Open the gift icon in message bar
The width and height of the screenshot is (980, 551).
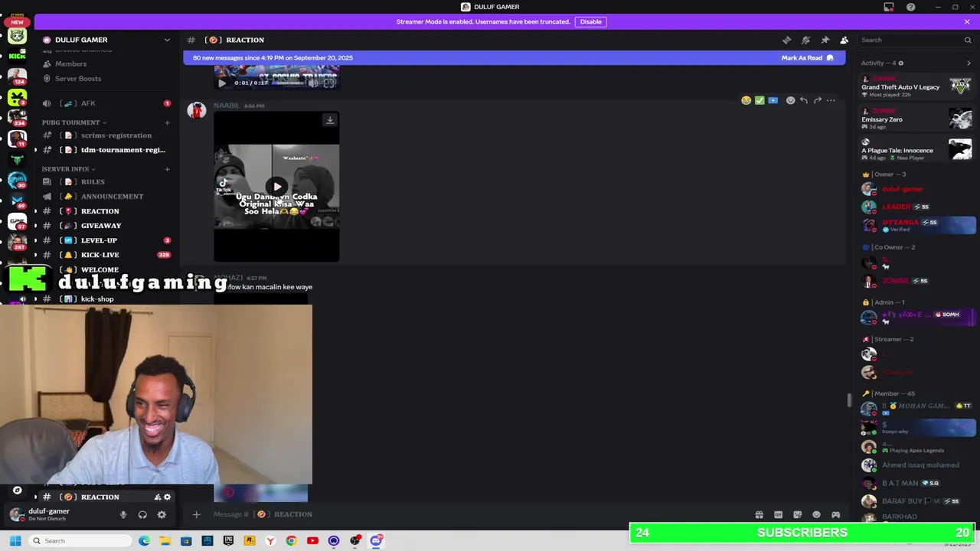tap(759, 515)
